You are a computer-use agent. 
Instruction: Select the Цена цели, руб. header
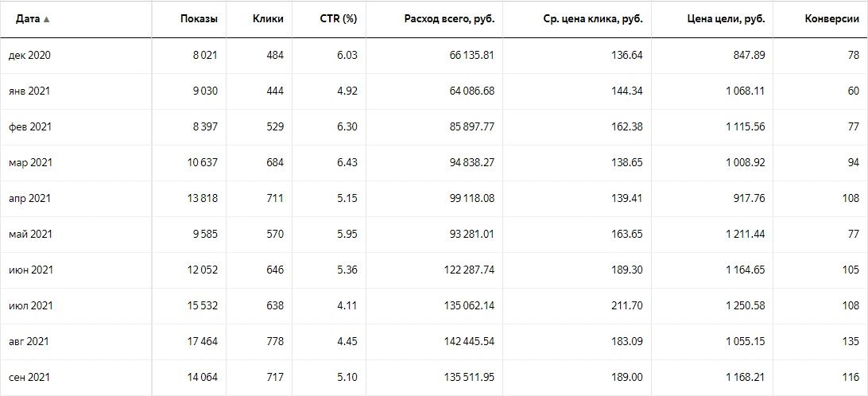point(723,19)
